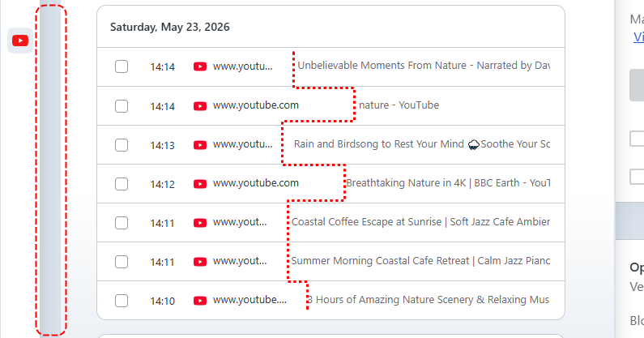Tick checkbox for Unbelievable Moments From Nature entry

(122, 66)
